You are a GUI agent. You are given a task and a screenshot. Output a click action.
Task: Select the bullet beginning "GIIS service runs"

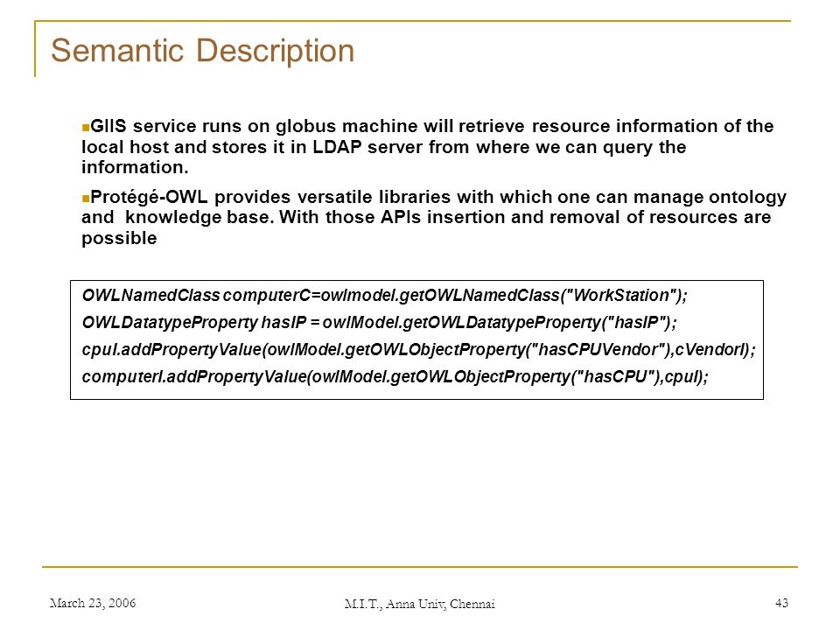pyautogui.click(x=428, y=147)
